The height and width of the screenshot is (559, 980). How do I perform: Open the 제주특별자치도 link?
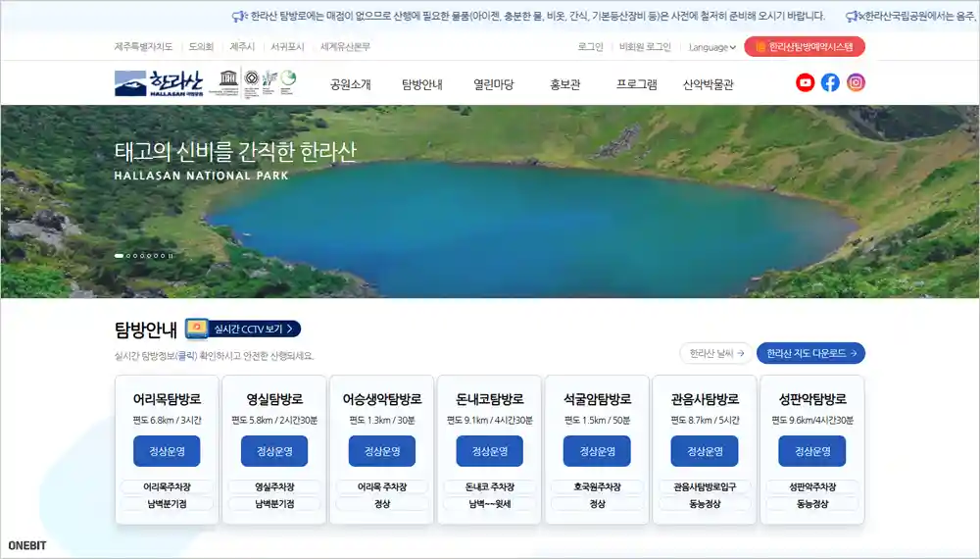[143, 47]
